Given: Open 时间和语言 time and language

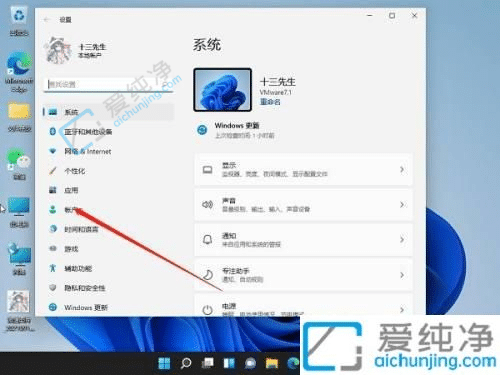Looking at the screenshot, I should [x=81, y=229].
